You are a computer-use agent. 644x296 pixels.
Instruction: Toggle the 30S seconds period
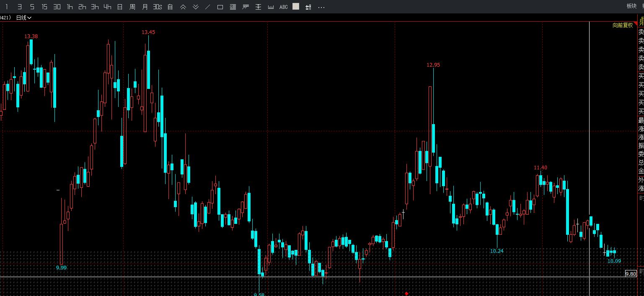pyautogui.click(x=157, y=7)
